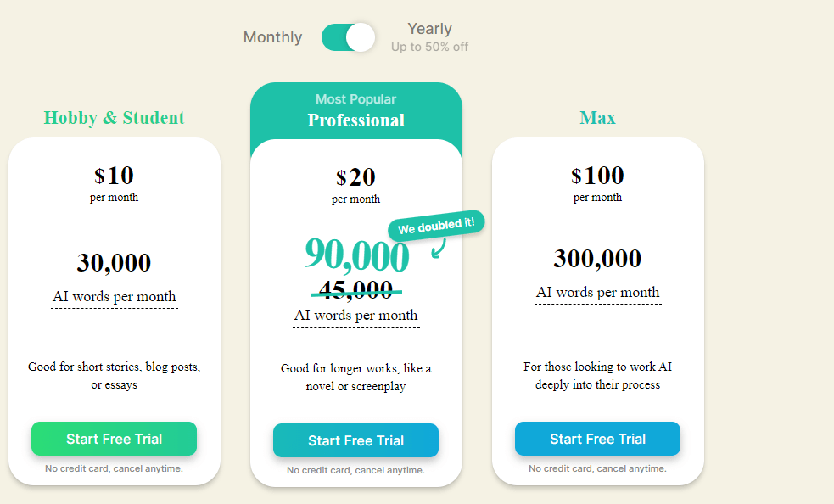
Task: Click the 90,000 words figure
Action: click(x=356, y=255)
